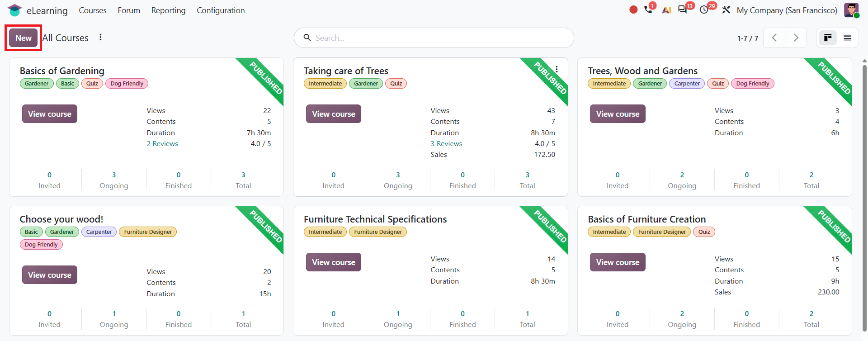
Task: Click Total count on Basics of Gardening
Action: [x=243, y=180]
